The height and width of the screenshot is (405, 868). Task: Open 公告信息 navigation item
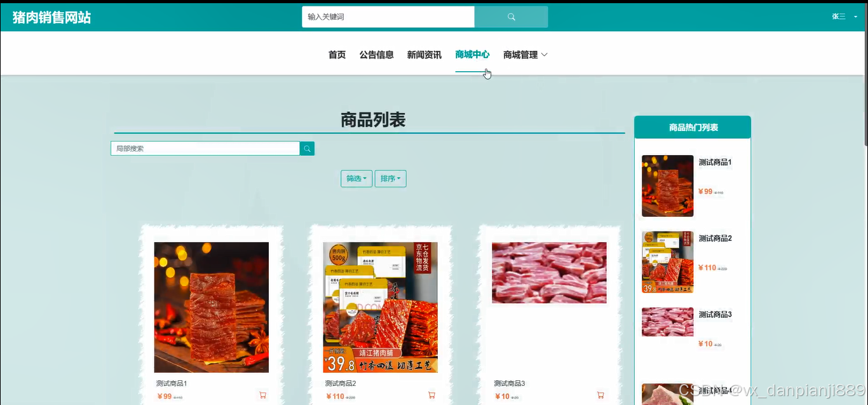[376, 55]
